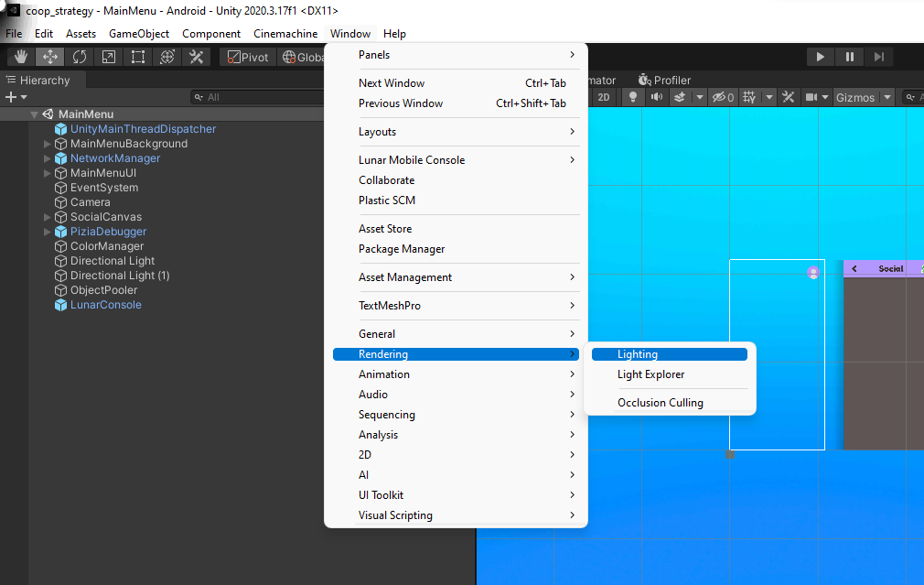Toggle 2D scene view mode

(604, 97)
